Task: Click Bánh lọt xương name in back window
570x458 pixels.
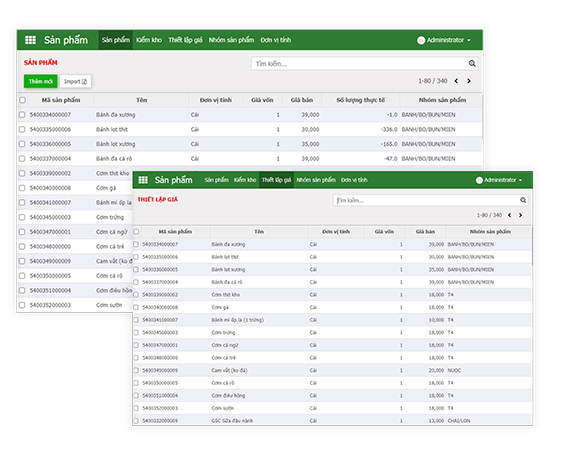Action: (116, 144)
